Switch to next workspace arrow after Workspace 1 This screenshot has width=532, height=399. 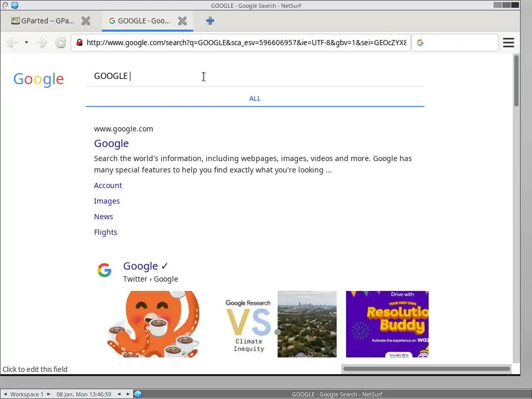[48, 394]
